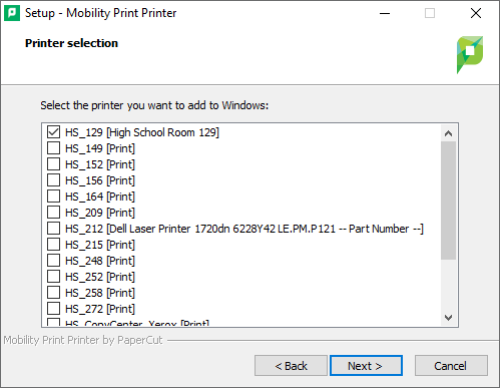Click the scroll down arrow of printer list
The height and width of the screenshot is (388, 500).
click(x=448, y=318)
